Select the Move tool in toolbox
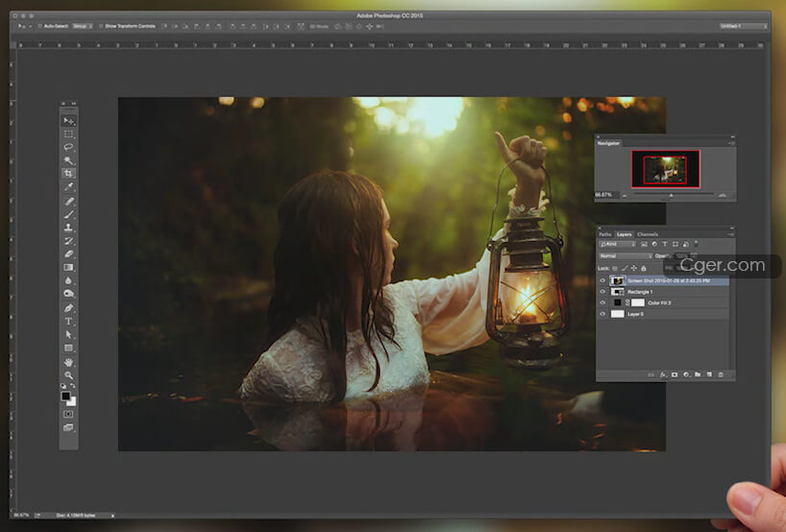This screenshot has height=532, width=786. click(x=68, y=121)
